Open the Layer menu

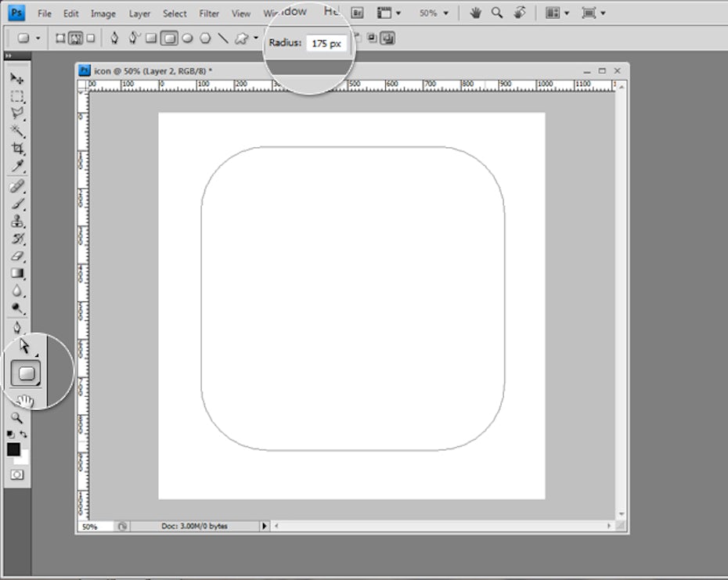pyautogui.click(x=139, y=13)
